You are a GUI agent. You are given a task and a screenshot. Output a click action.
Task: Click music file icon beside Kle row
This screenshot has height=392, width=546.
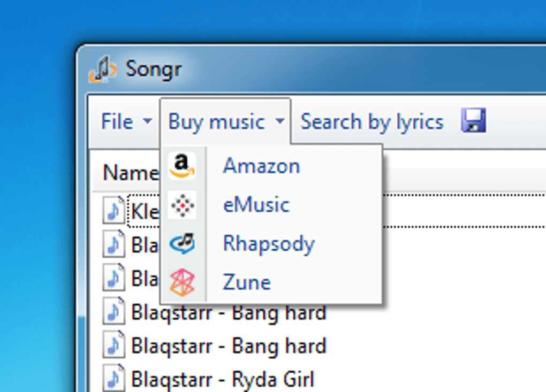[x=113, y=210]
